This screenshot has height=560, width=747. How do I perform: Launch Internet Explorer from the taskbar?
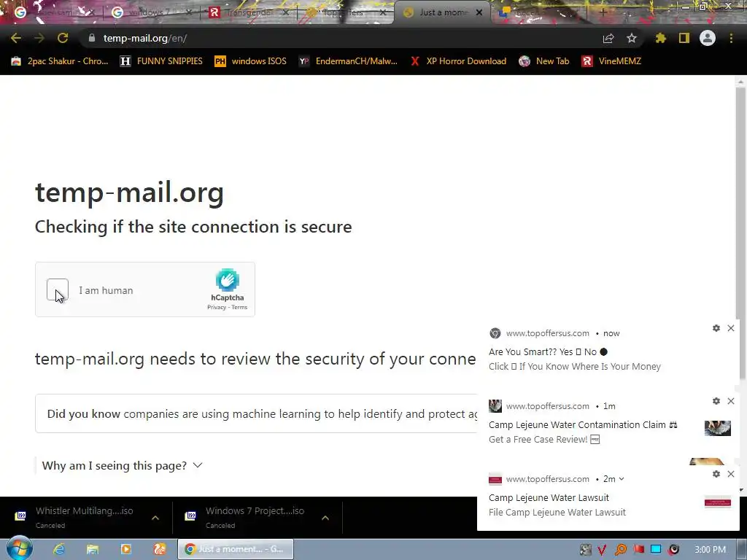pos(58,550)
